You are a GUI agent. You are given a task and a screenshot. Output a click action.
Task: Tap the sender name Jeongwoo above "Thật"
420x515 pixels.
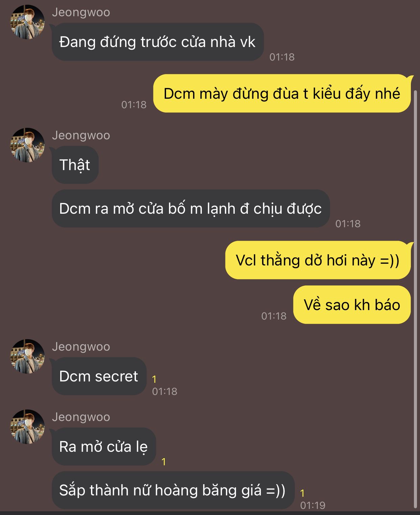pyautogui.click(x=81, y=135)
